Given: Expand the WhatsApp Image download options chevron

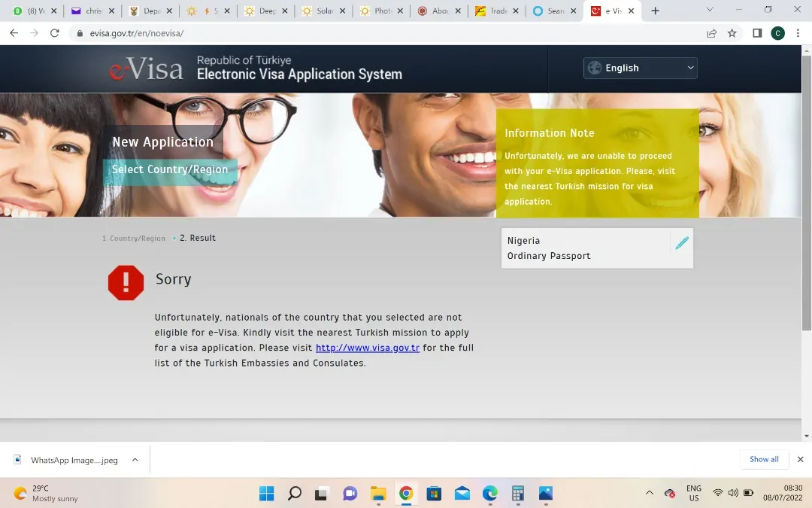Looking at the screenshot, I should 135,460.
